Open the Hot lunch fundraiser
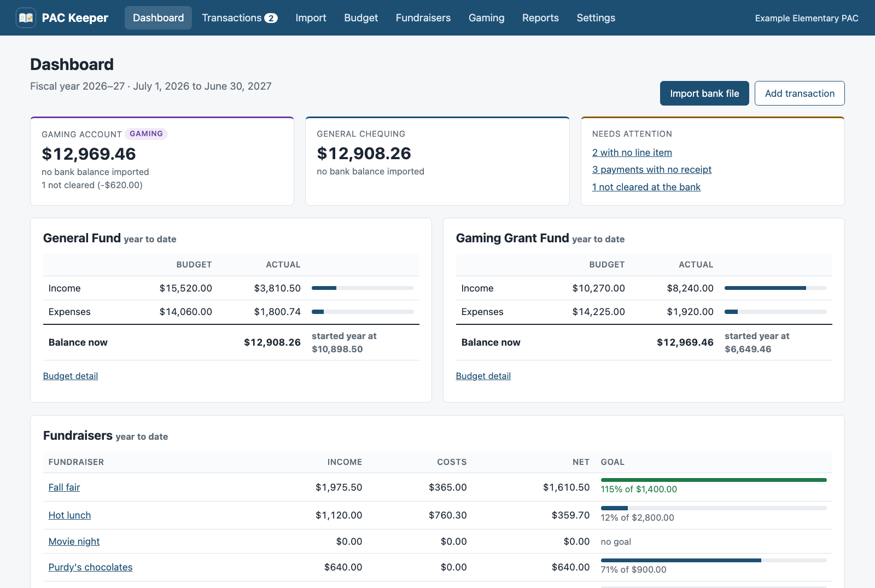The width and height of the screenshot is (875, 588). (x=69, y=515)
